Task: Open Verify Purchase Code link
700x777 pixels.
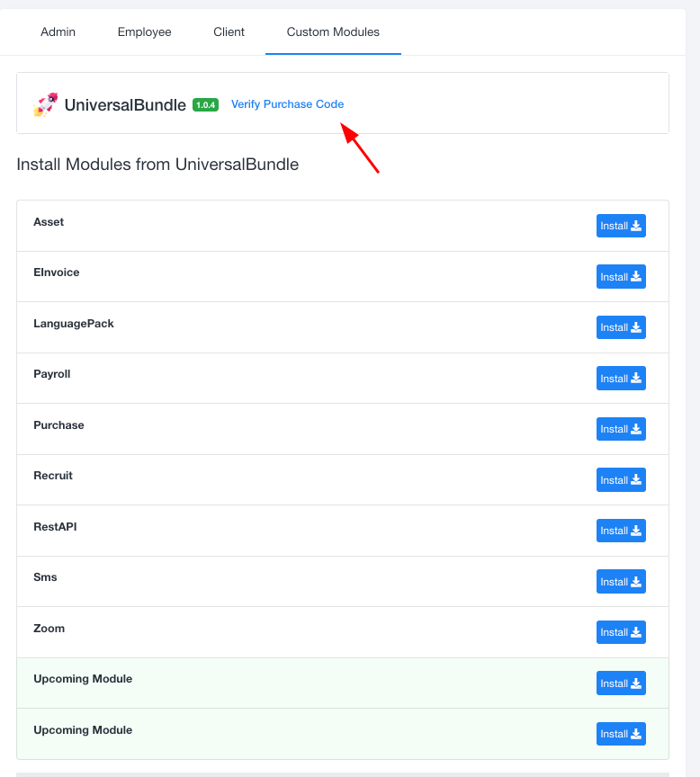Action: pyautogui.click(x=287, y=104)
